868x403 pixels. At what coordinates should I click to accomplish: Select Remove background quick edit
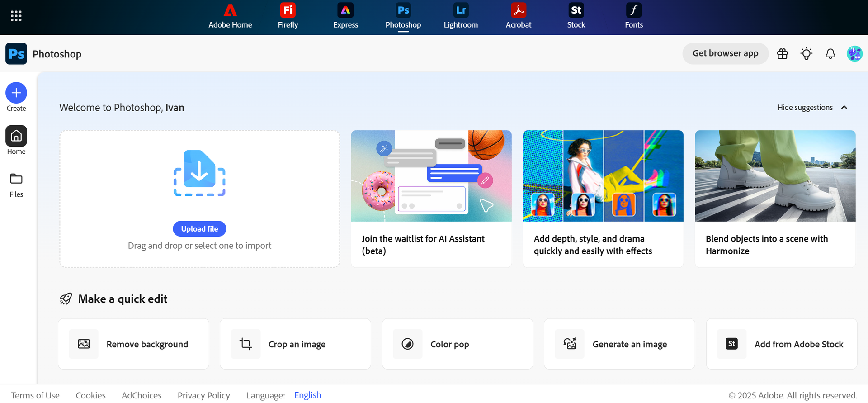click(x=133, y=344)
